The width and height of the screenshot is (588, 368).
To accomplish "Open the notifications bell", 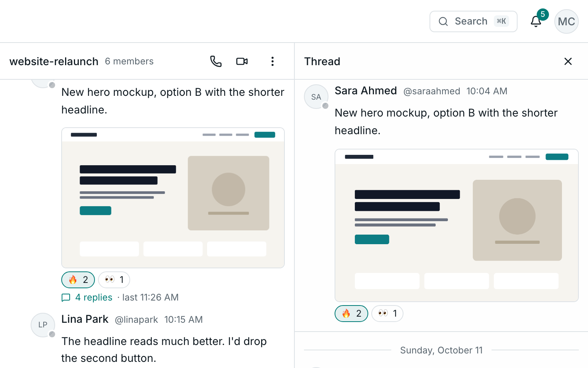I will 536,21.
